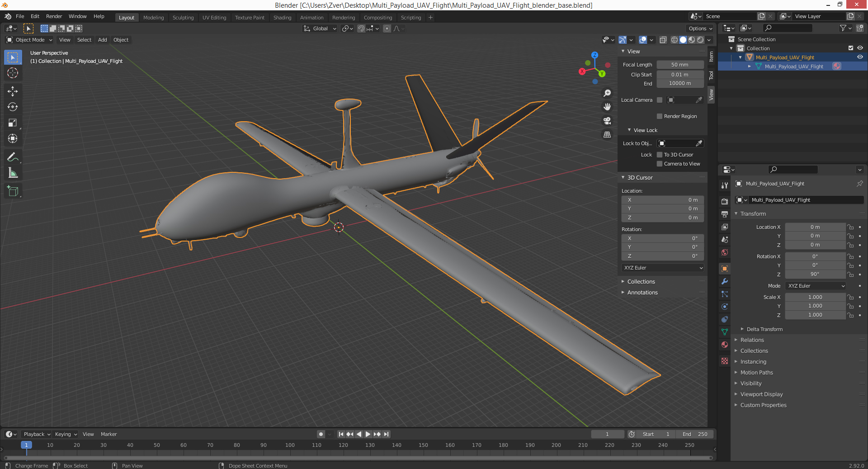Click the Z axis on navigation gizmo
868x469 pixels.
(x=595, y=55)
